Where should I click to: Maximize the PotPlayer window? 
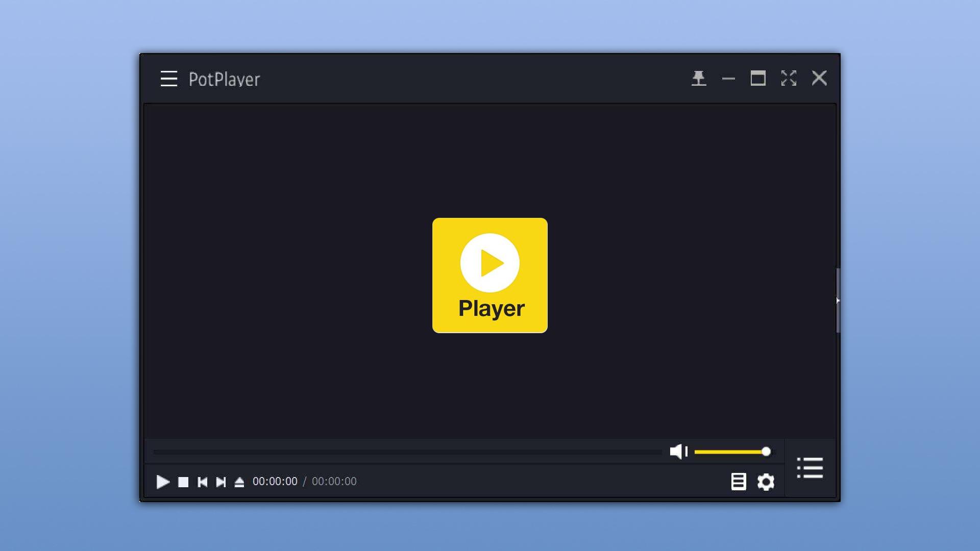coord(758,78)
